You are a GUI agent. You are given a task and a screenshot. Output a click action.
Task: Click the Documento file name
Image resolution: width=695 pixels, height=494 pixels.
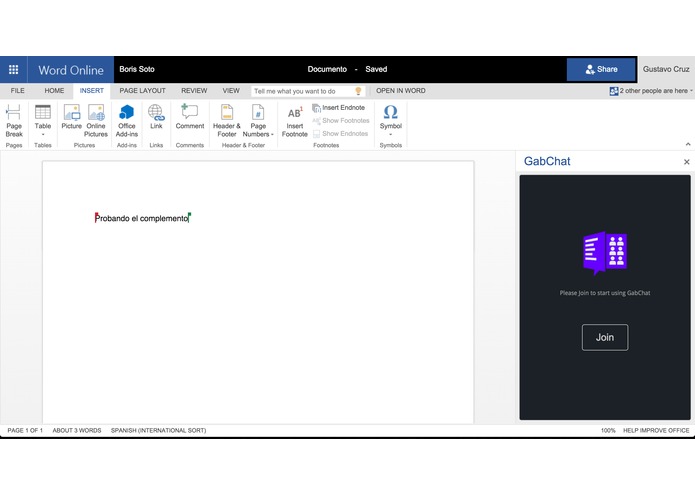tap(327, 70)
